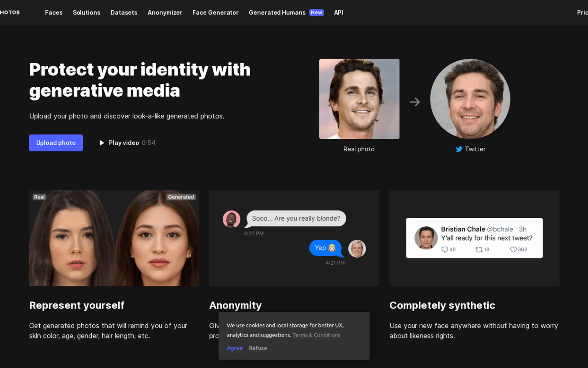
Task: Refuse the cookies notice
Action: pyautogui.click(x=258, y=348)
